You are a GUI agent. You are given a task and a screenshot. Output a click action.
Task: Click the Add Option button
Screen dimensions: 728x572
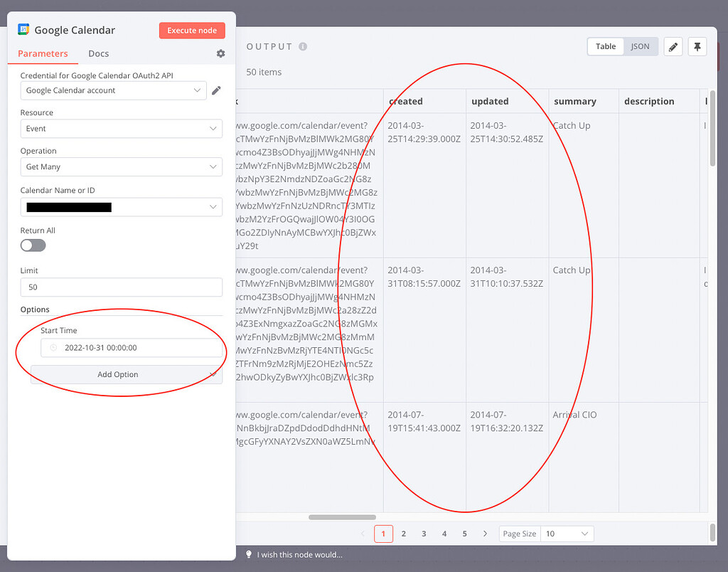click(117, 374)
